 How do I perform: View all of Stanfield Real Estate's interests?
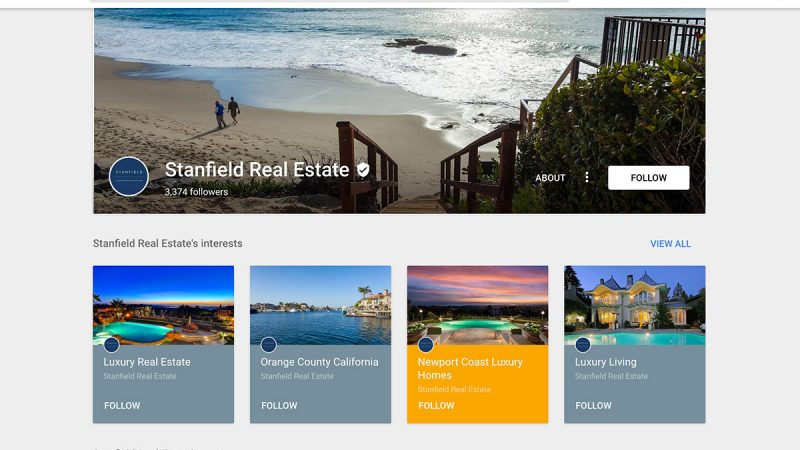tap(670, 244)
